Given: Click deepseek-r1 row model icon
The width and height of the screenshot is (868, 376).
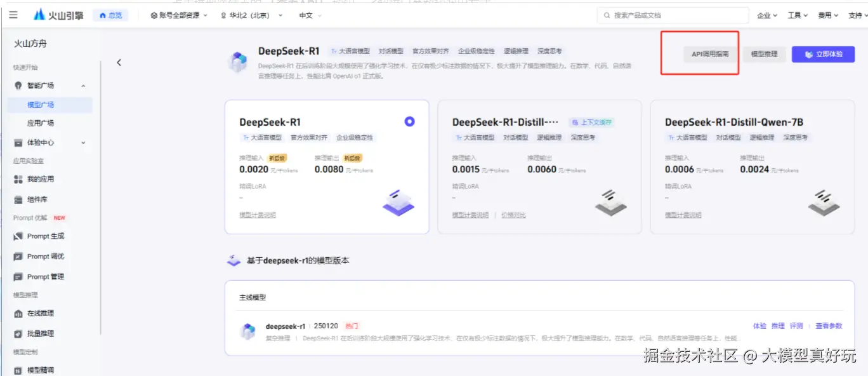Looking at the screenshot, I should click(247, 331).
